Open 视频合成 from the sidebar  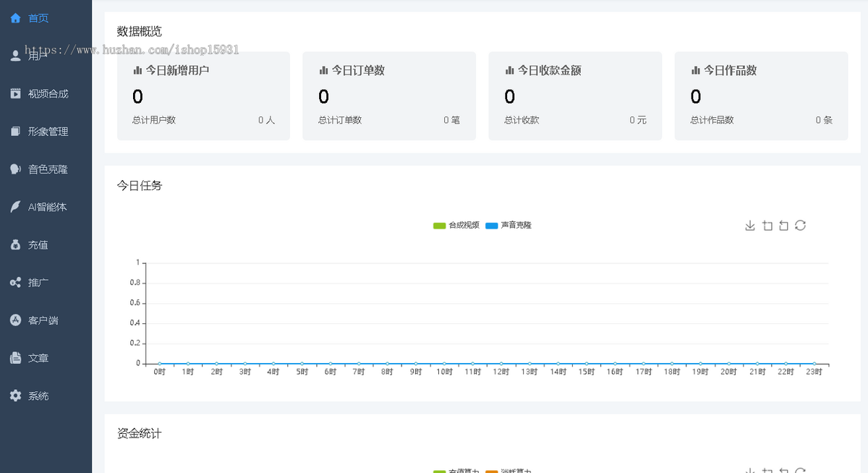click(x=48, y=94)
